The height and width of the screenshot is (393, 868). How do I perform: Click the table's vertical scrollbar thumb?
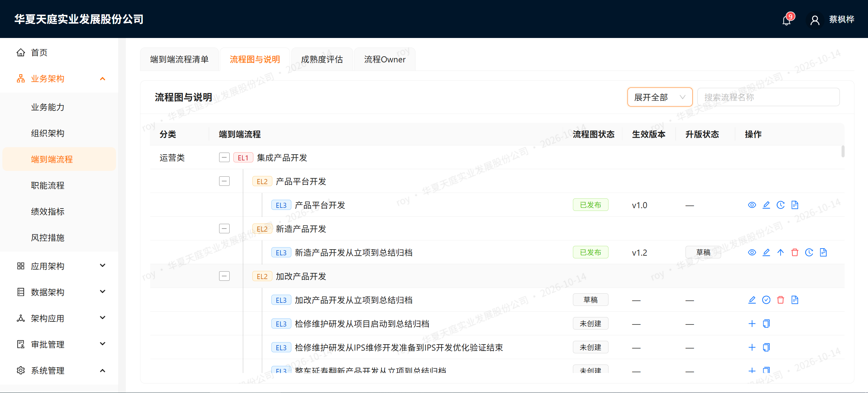[x=843, y=152]
